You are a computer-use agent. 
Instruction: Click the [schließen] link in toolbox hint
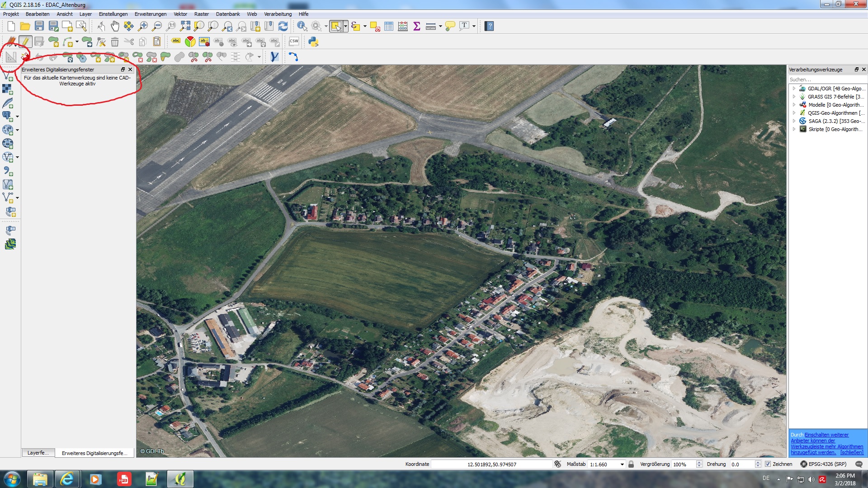[x=852, y=452]
